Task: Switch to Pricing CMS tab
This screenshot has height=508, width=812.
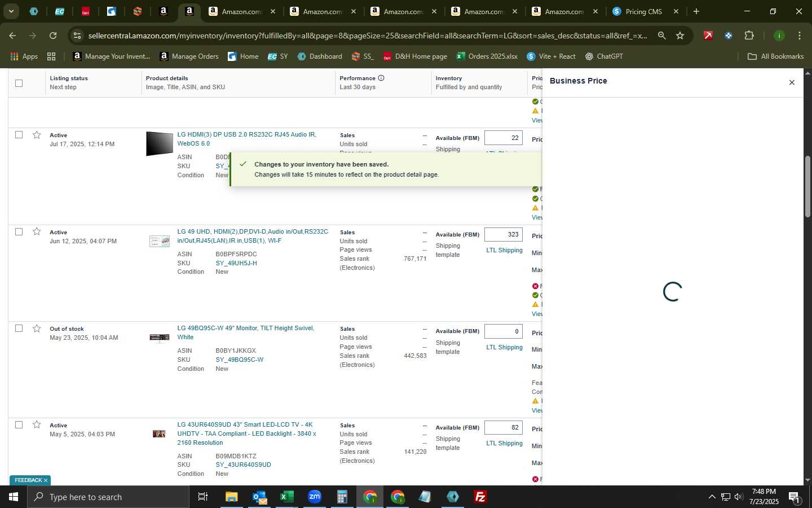Action: point(643,11)
